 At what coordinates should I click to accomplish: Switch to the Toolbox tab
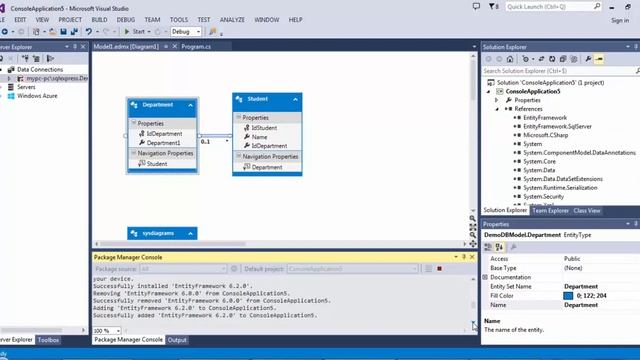pyautogui.click(x=48, y=340)
